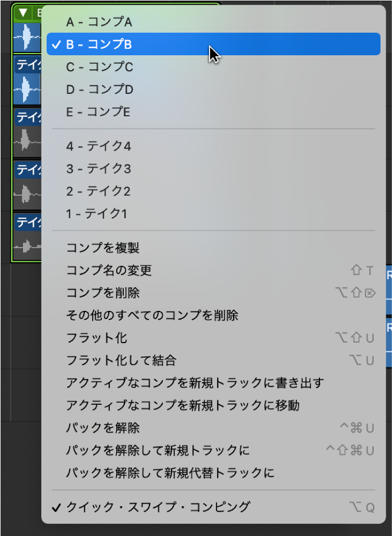Select 1 - テイク1
The width and height of the screenshot is (392, 536).
coord(213,214)
